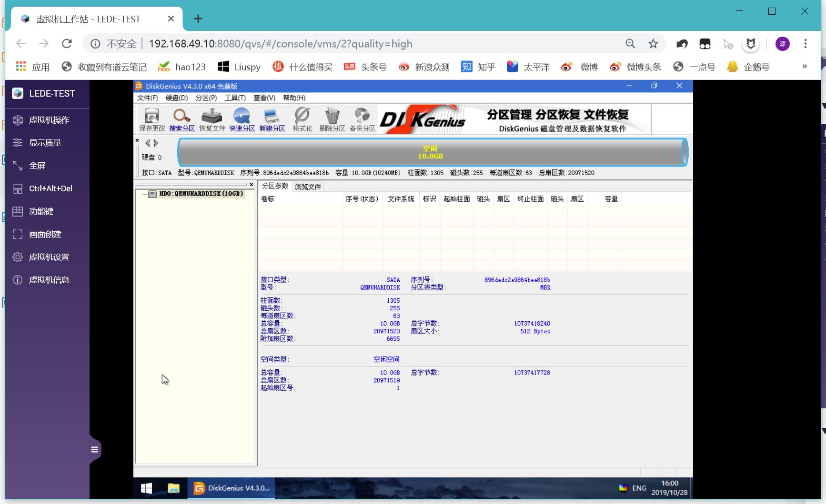The width and height of the screenshot is (826, 504).
Task: Open the Liuspy bookmark
Action: [239, 67]
